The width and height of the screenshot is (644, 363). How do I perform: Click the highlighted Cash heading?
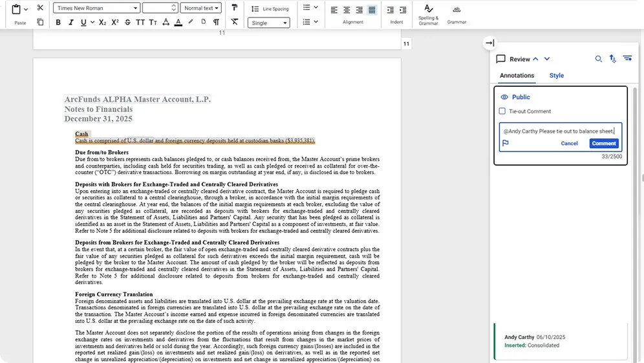(81, 134)
